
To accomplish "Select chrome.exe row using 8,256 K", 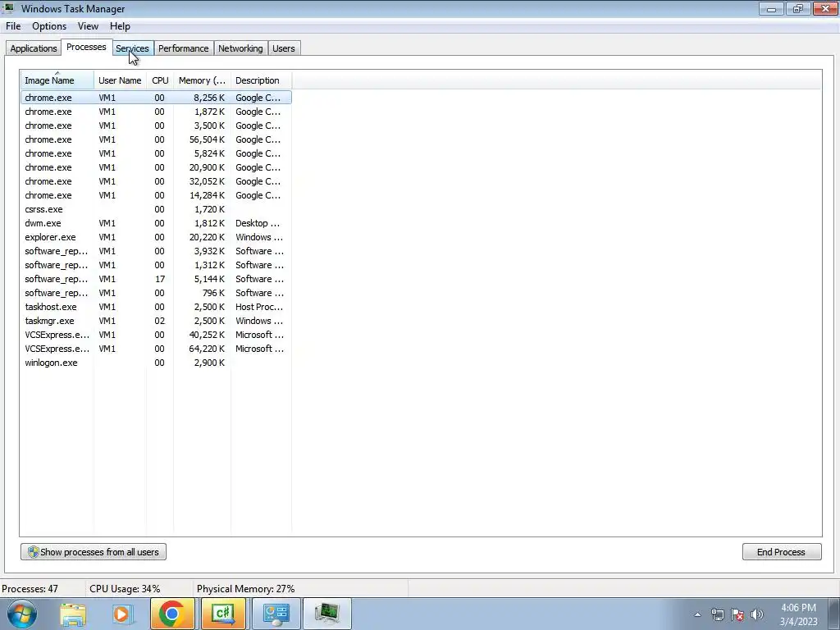I will pos(156,98).
